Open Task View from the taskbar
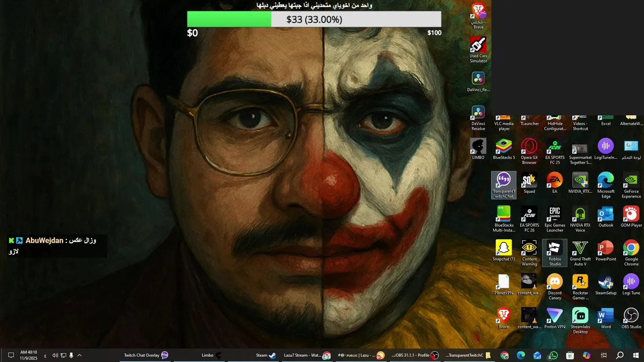 click(x=603, y=355)
